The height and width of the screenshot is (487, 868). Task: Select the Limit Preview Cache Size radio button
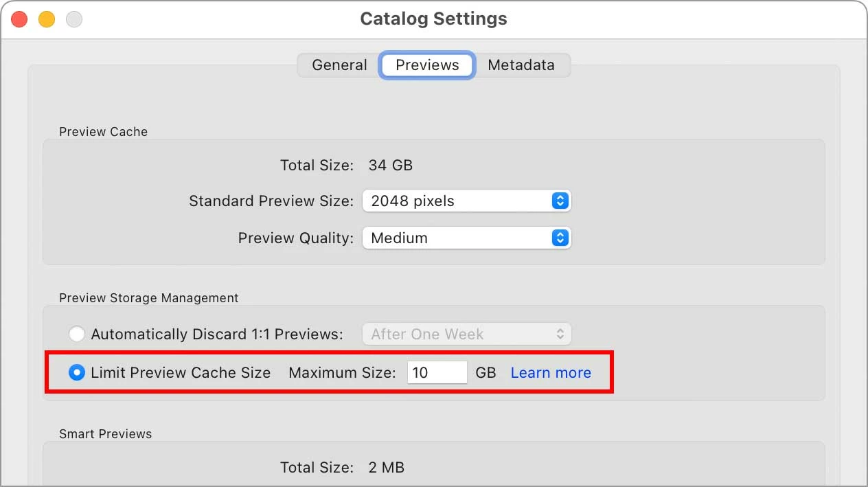pyautogui.click(x=77, y=373)
